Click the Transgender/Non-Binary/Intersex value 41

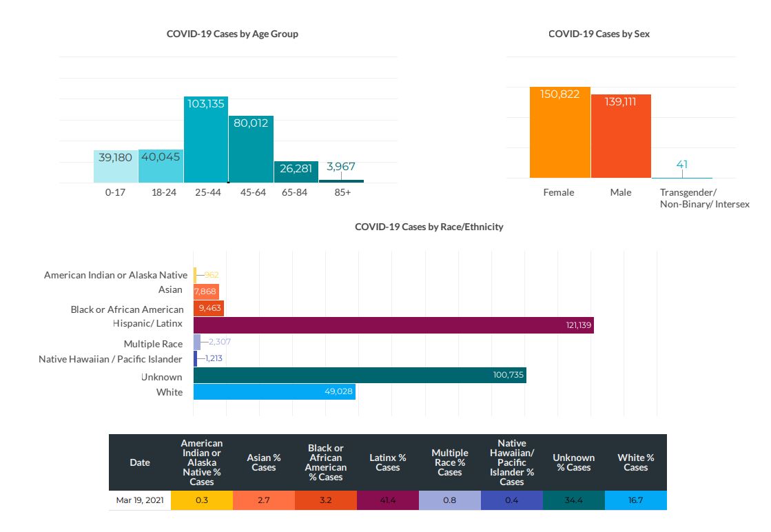pos(682,165)
